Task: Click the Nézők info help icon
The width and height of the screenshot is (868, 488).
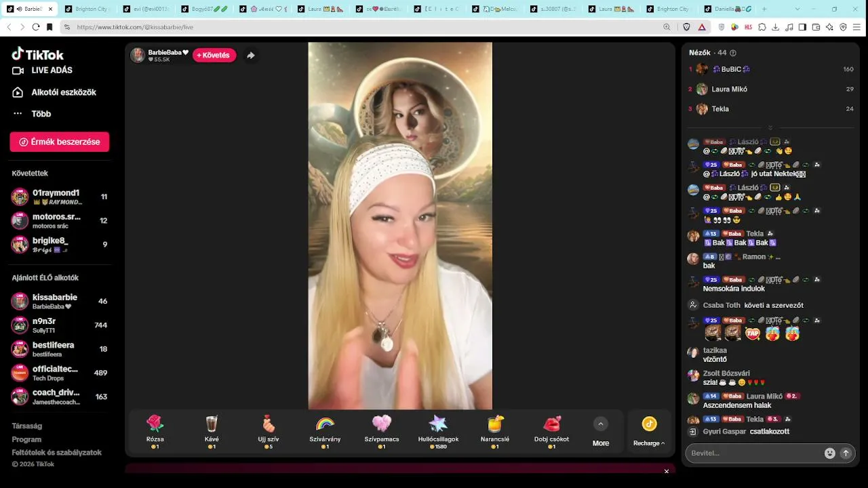Action: pyautogui.click(x=733, y=53)
